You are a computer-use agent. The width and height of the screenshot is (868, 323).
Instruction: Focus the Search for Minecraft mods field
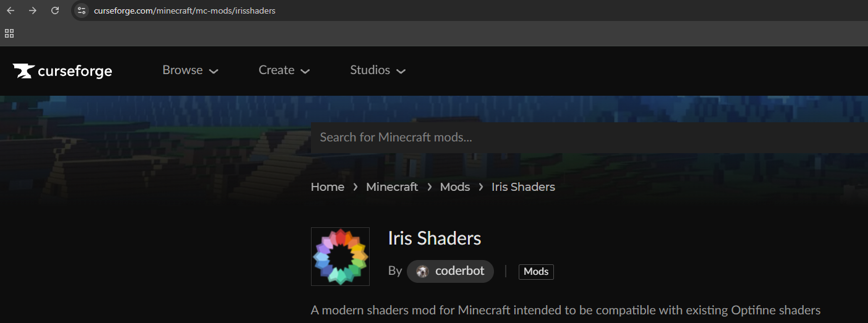pyautogui.click(x=589, y=137)
